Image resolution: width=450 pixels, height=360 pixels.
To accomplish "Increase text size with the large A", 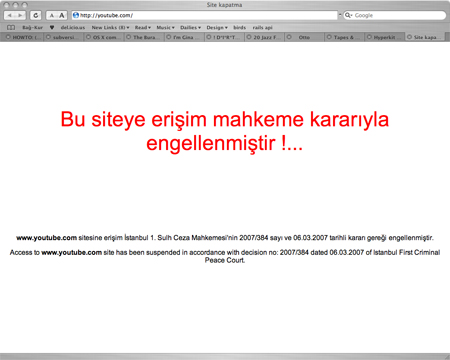I will tap(62, 15).
